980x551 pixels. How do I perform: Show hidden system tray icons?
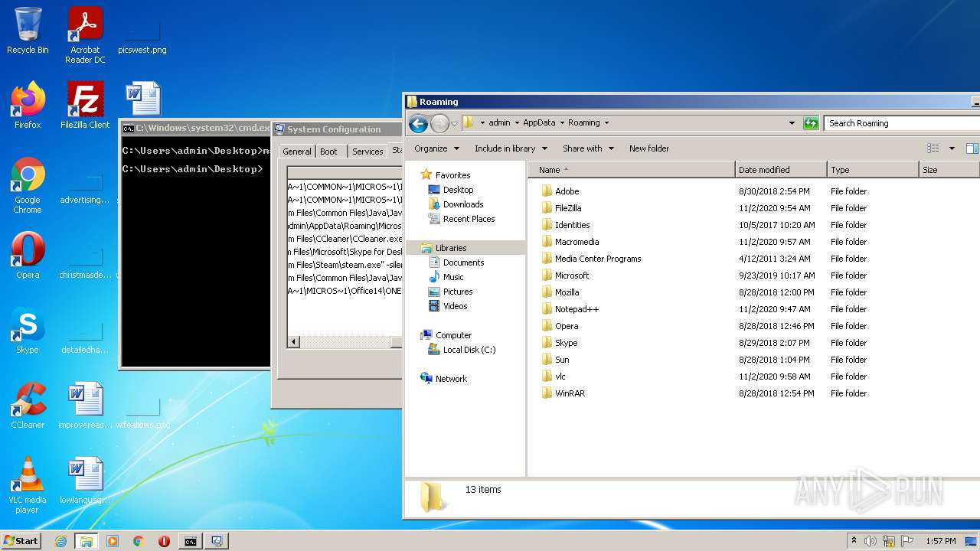[854, 541]
